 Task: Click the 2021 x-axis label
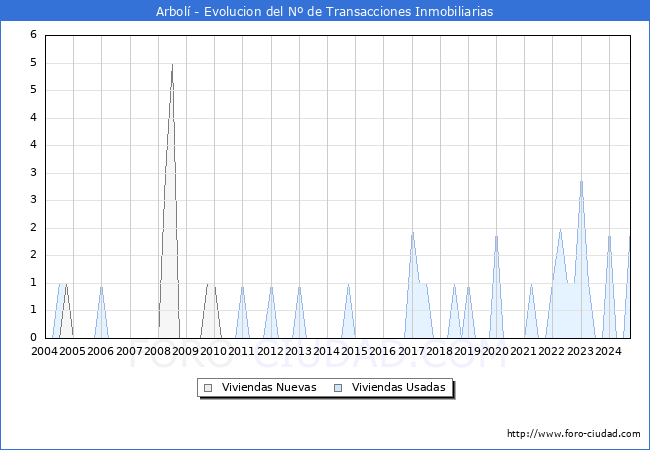click(523, 351)
